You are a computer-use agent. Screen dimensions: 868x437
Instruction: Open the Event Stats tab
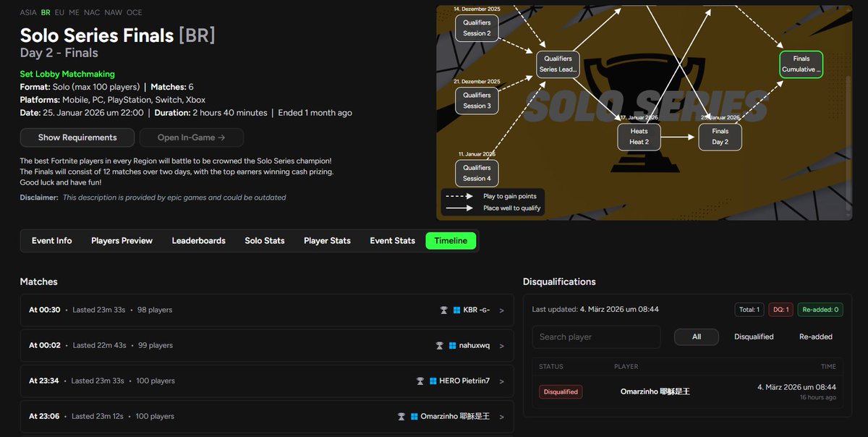click(x=392, y=241)
